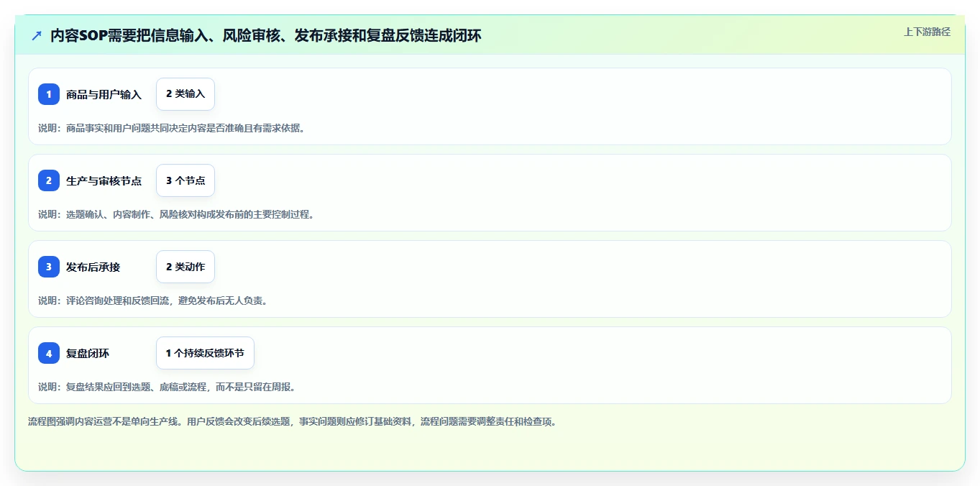Click the step 2 number badge
The width and height of the screenshot is (980, 486).
49,180
